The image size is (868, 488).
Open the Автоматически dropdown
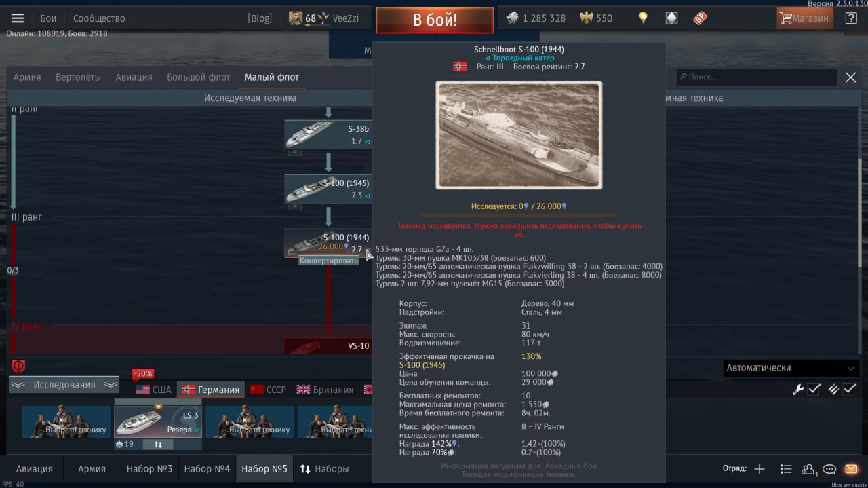(x=791, y=368)
